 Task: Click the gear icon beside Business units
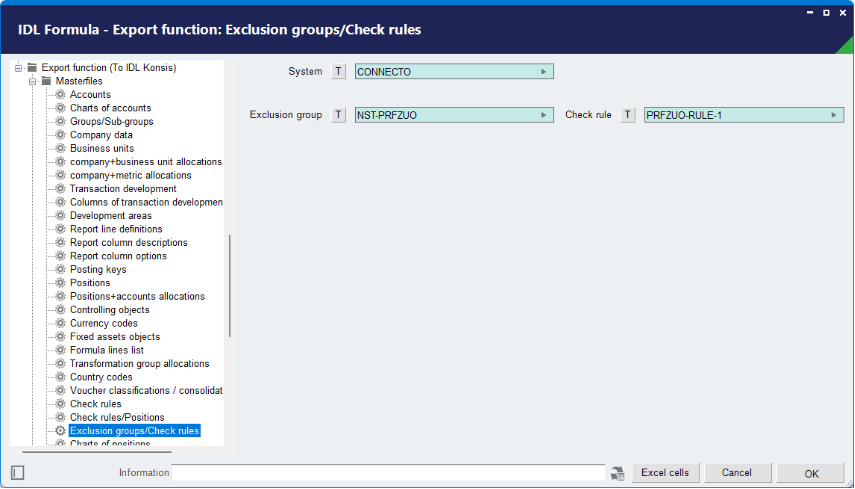coord(61,148)
